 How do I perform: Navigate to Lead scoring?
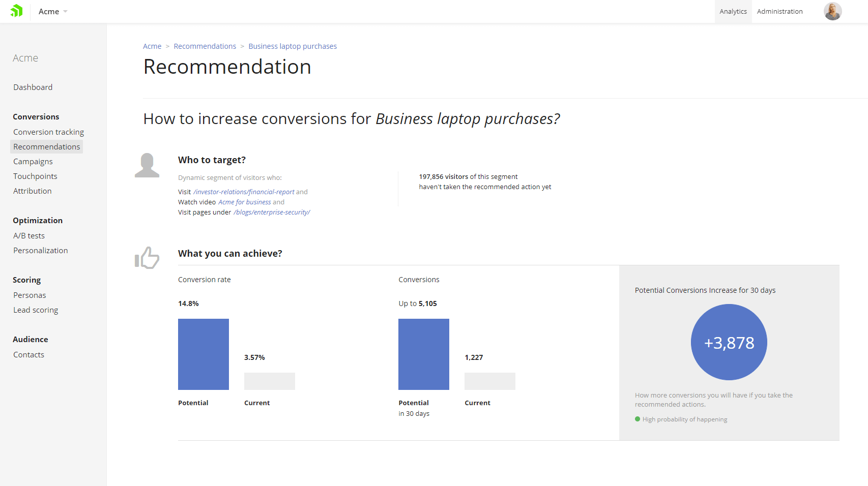(36, 310)
